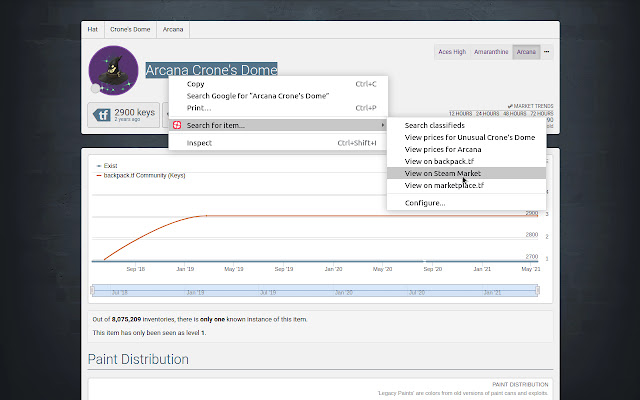Click the 2900 keys price button
The height and width of the screenshot is (400, 640).
[123, 115]
